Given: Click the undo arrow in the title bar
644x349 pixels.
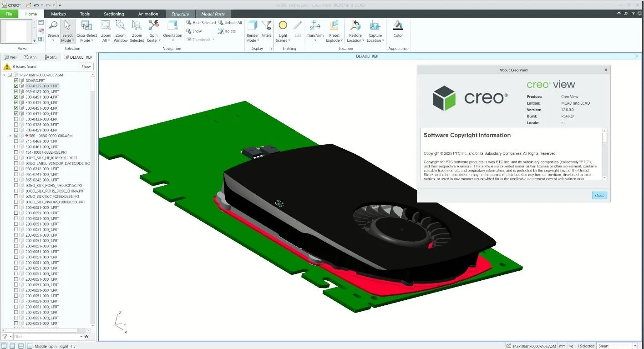Looking at the screenshot, I should 37,5.
